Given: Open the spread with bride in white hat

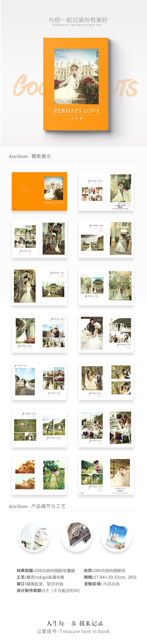Looking at the screenshot, I should [106, 333].
